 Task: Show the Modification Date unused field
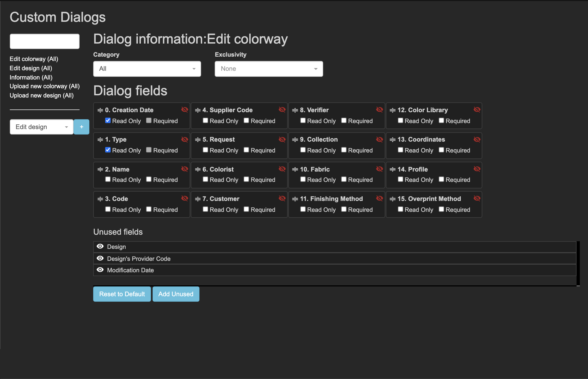pyautogui.click(x=100, y=270)
